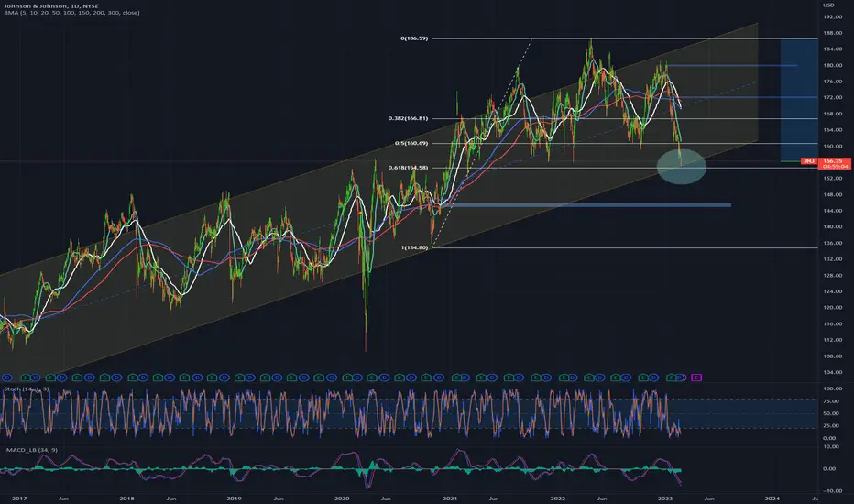The image size is (854, 504).
Task: Click the 156.35 last price label
Action: coord(833,161)
